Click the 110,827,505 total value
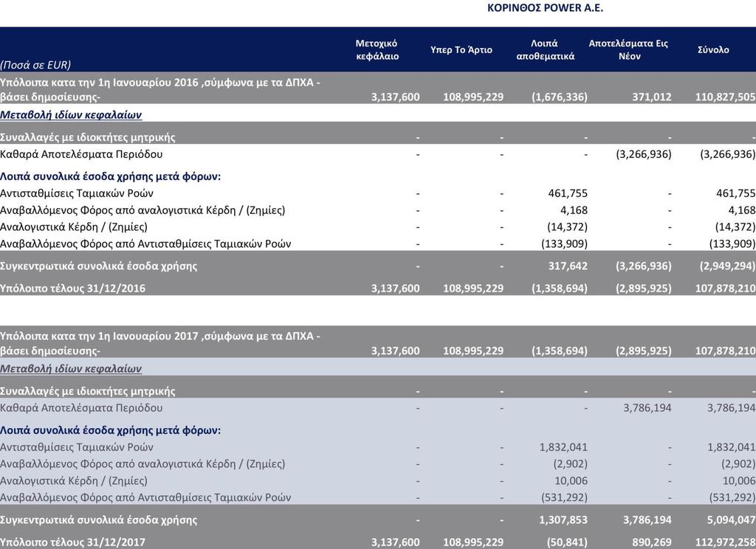 pyautogui.click(x=725, y=97)
